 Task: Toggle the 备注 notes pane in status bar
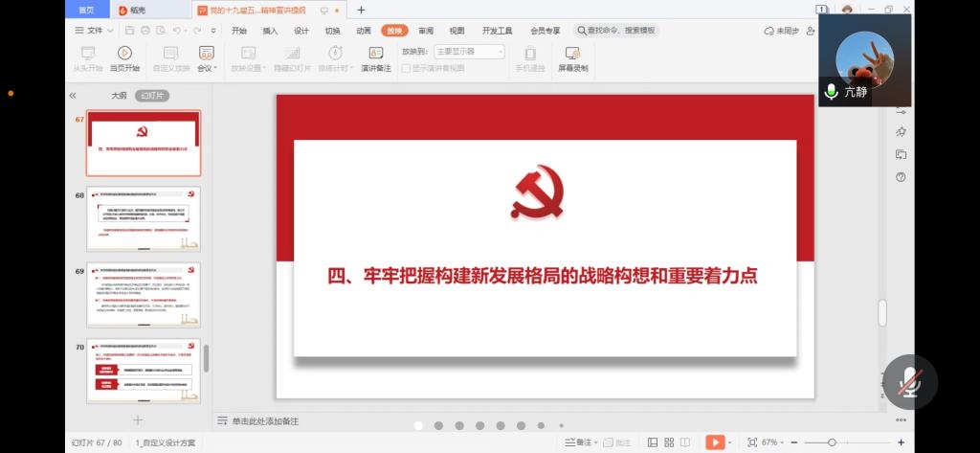[578, 442]
